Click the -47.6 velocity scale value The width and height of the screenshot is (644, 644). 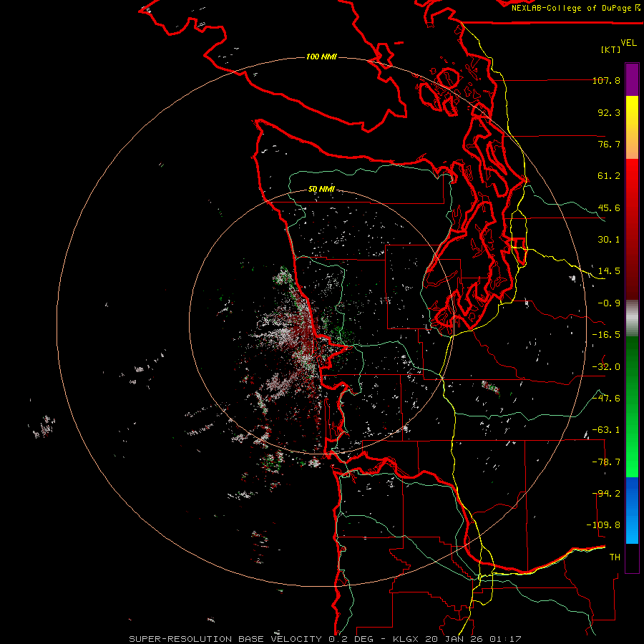[x=606, y=399]
